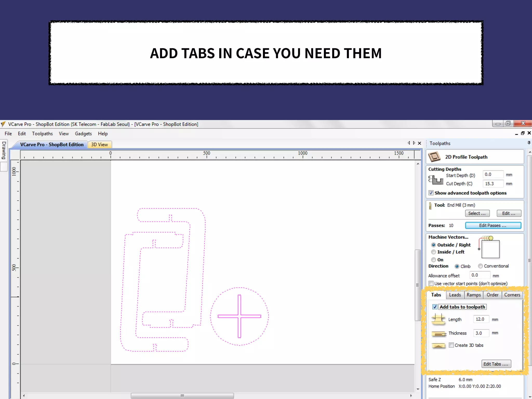Click the tab thickness illustration icon
The image size is (532, 399).
[x=438, y=334]
